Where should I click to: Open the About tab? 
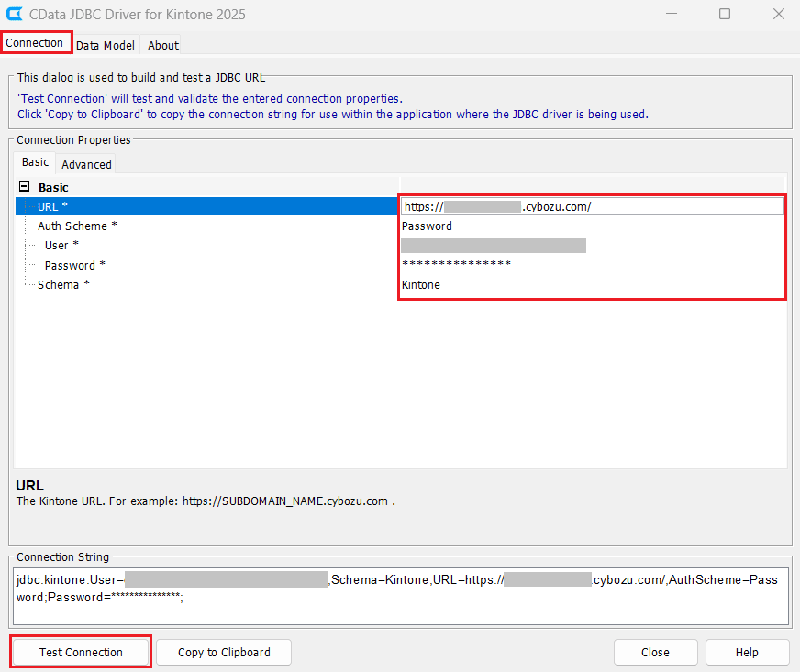point(161,44)
